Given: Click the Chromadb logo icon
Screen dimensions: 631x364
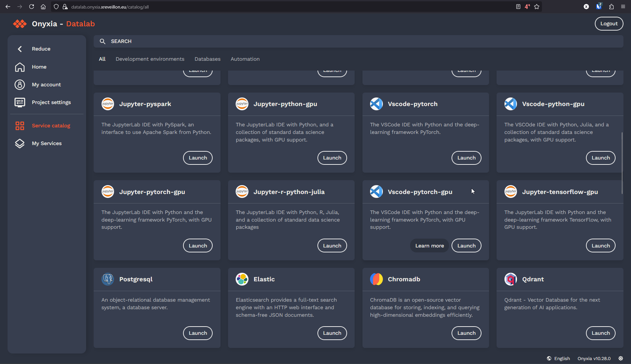Looking at the screenshot, I should pos(376,279).
